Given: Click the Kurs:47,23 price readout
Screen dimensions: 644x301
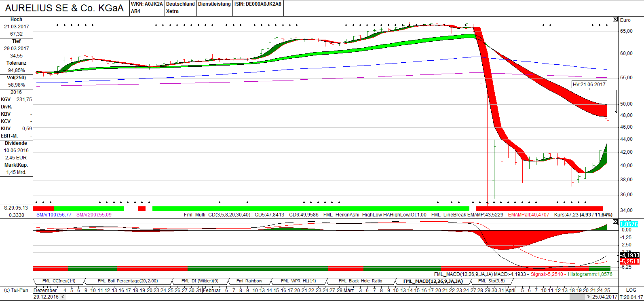Looking at the screenshot, I should click(566, 215).
